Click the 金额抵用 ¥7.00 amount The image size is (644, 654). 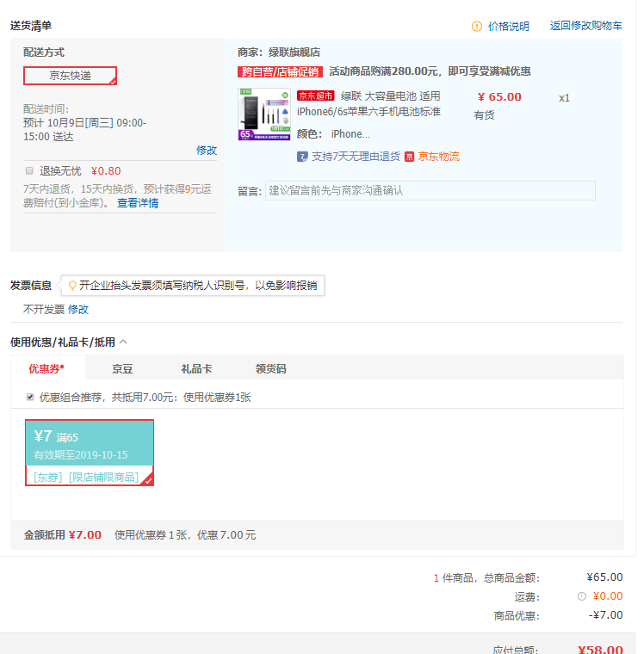(x=85, y=535)
